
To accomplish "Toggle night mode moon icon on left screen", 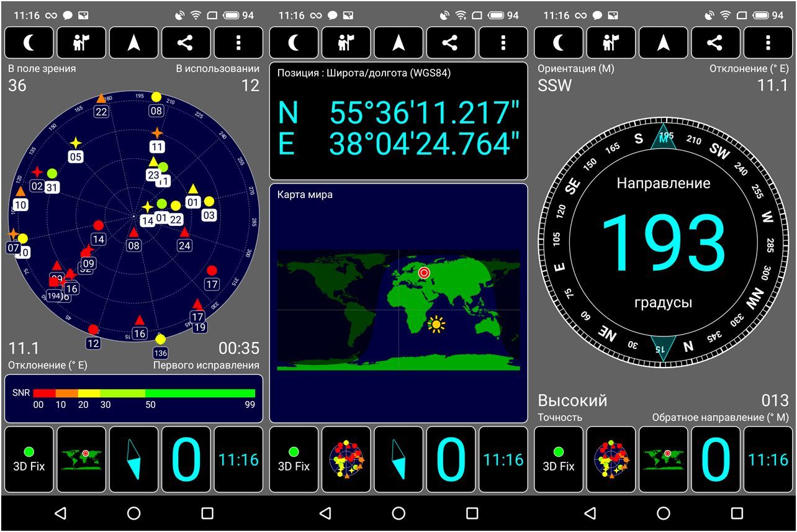I will 29,43.
